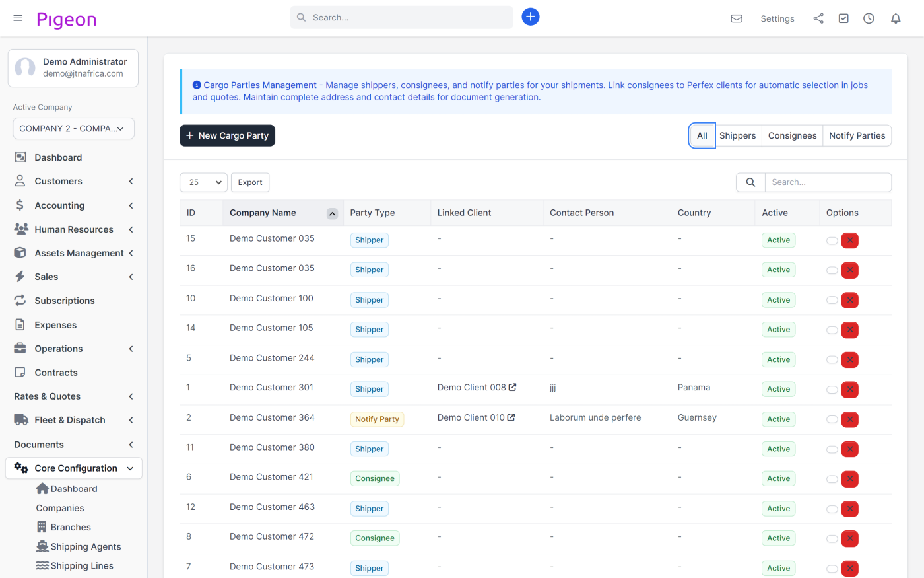The image size is (924, 578).
Task: Toggle active switch for Demo Customer 463
Action: point(832,509)
